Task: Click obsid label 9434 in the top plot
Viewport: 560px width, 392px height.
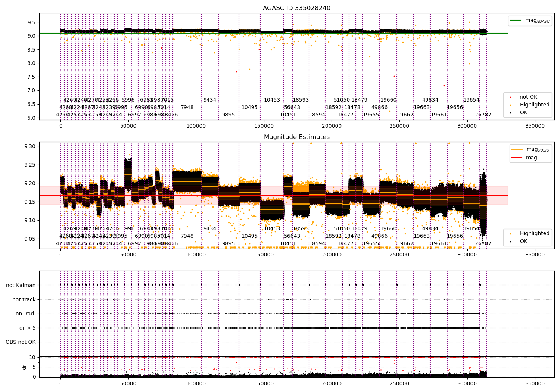Action: point(210,100)
